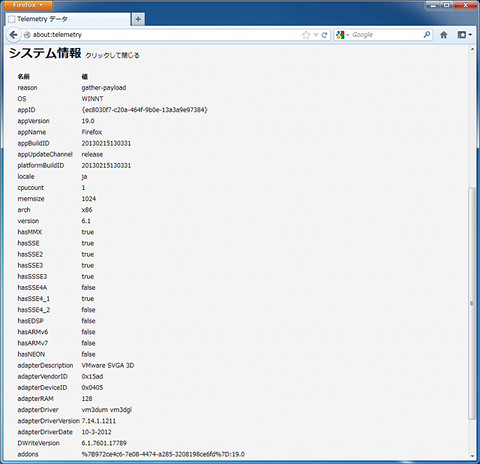The width and height of the screenshot is (480, 464).
Task: Focus the about:telemetry address bar
Action: tap(163, 35)
